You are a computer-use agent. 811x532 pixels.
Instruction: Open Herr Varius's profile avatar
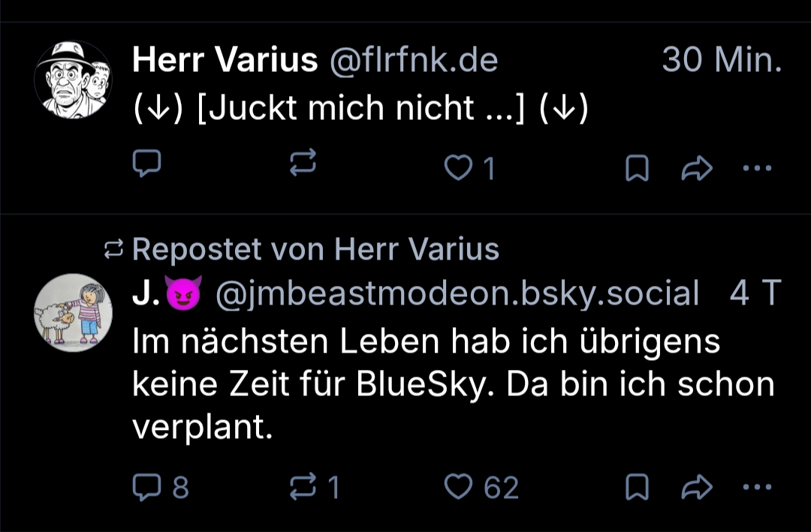(73, 78)
